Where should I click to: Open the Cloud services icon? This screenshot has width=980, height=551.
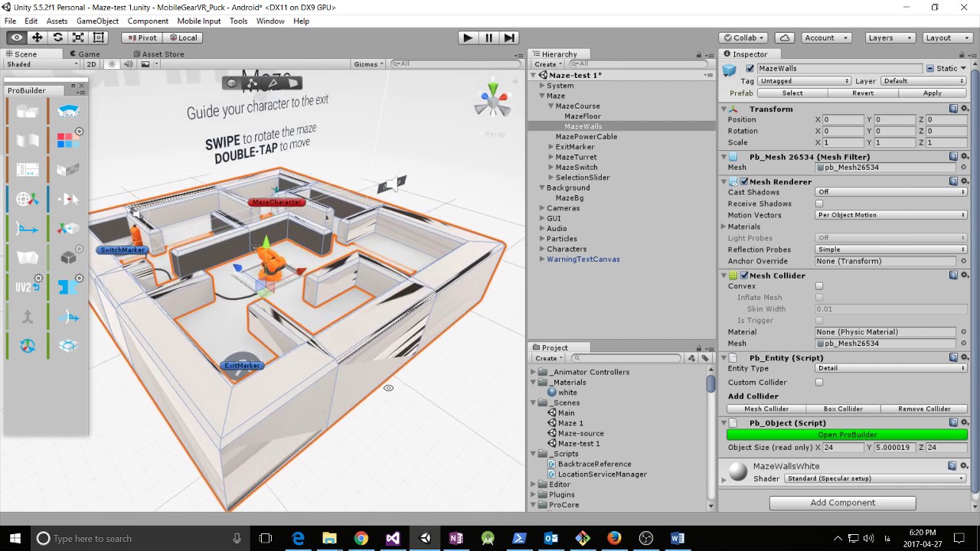tap(784, 37)
